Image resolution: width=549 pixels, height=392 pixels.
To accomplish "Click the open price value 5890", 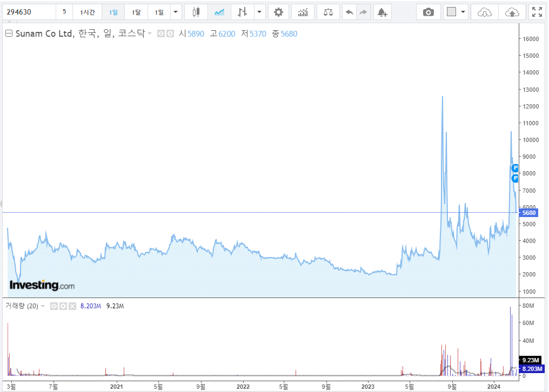I will (x=196, y=34).
